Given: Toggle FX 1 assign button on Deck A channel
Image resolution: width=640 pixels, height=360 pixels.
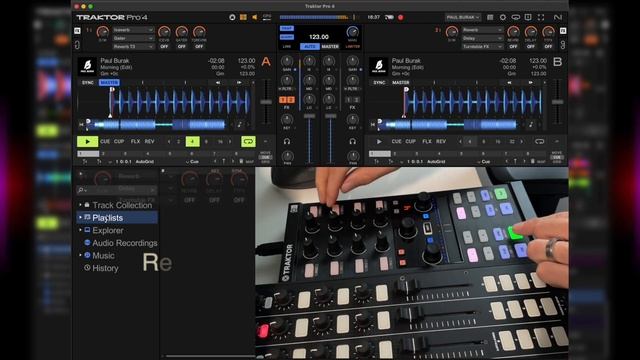Looking at the screenshot, I should 283,100.
